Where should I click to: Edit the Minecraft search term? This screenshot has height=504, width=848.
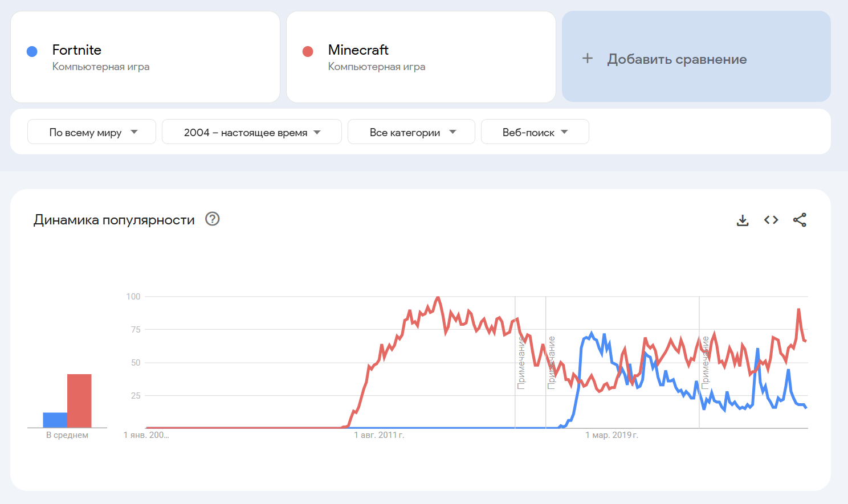(x=358, y=50)
